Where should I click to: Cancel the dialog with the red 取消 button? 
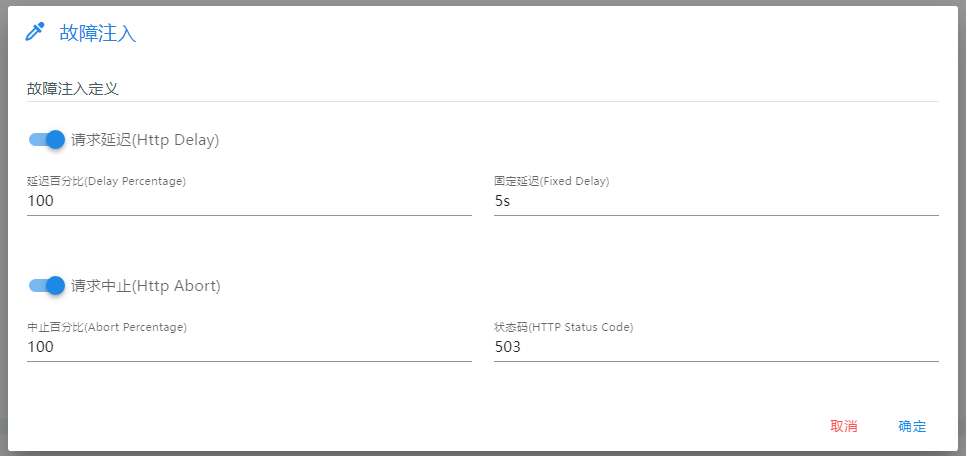(x=844, y=426)
